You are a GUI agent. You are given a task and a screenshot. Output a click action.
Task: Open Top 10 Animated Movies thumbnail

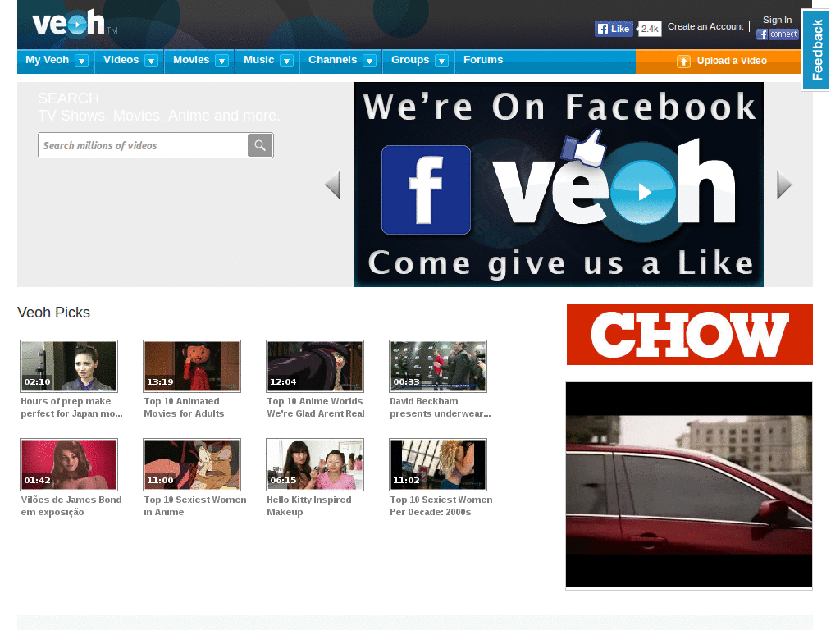(192, 366)
